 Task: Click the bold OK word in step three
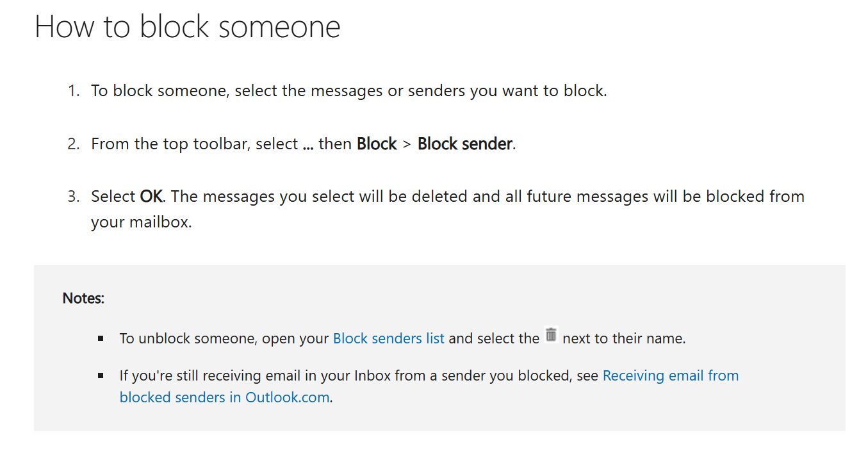pyautogui.click(x=151, y=196)
